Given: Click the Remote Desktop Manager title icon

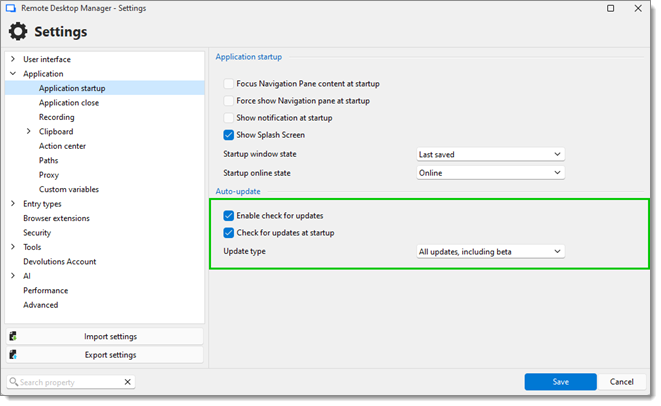Looking at the screenshot, I should click(x=11, y=8).
